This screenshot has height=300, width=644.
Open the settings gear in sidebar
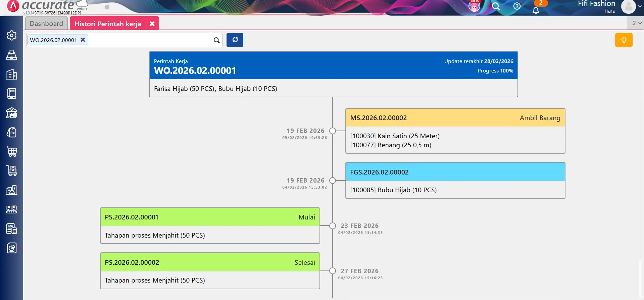pos(11,36)
